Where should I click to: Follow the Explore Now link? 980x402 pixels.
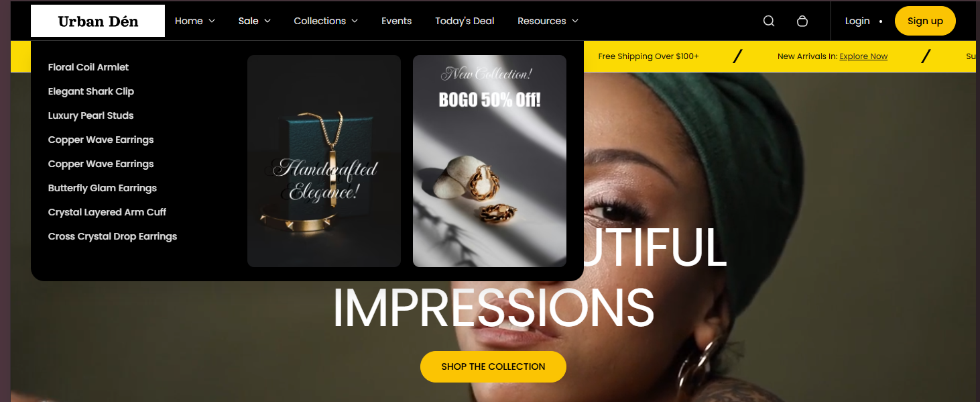863,56
